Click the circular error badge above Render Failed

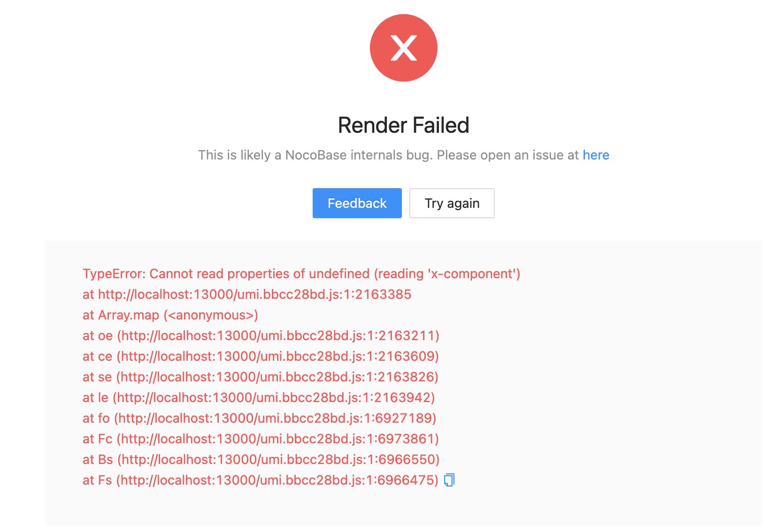[403, 47]
